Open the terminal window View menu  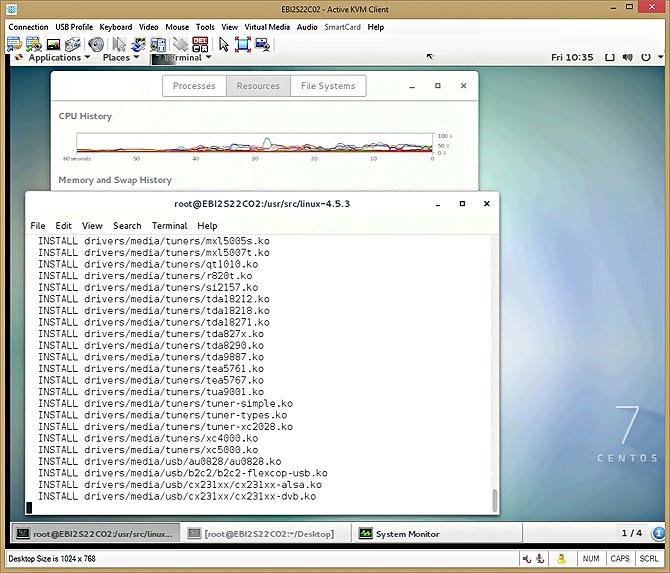(92, 226)
